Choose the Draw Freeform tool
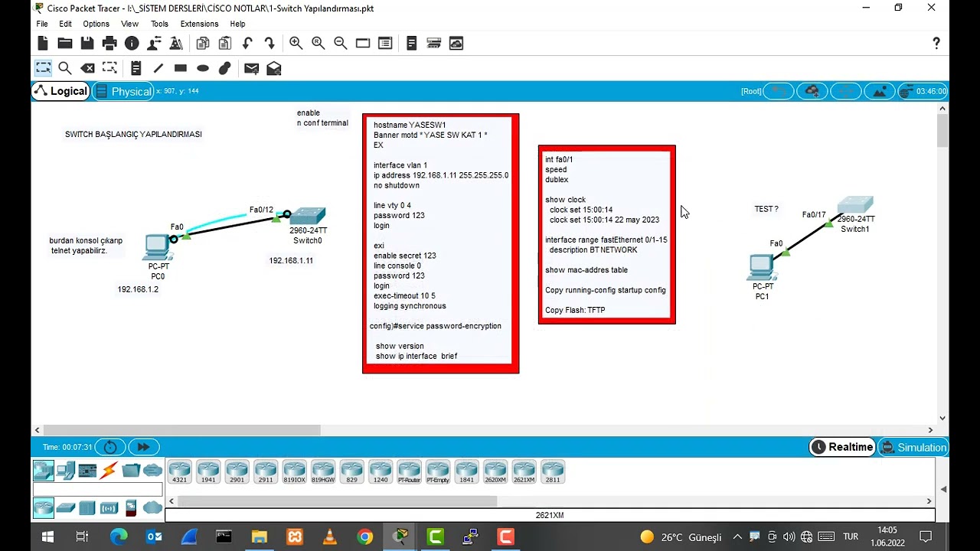980x551 pixels. 225,68
